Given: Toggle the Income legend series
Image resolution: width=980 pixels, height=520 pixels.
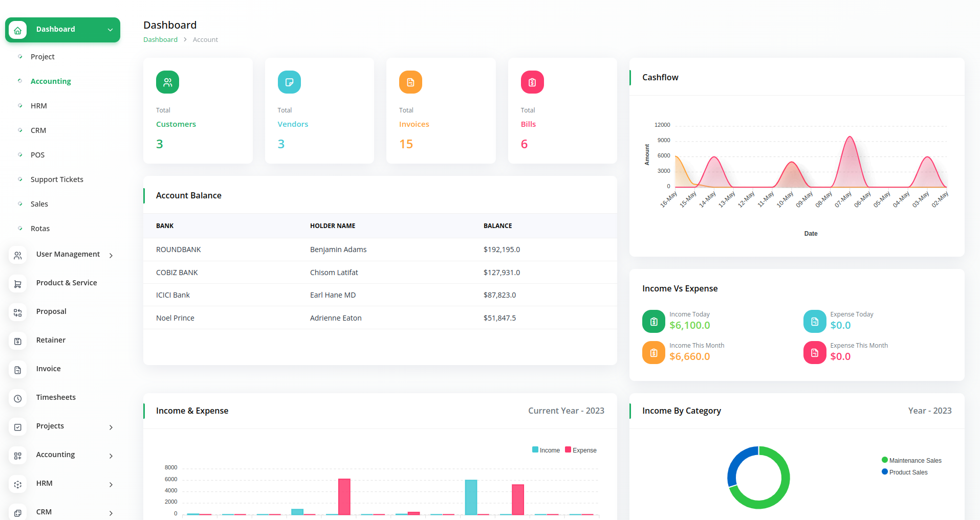Looking at the screenshot, I should click(546, 450).
